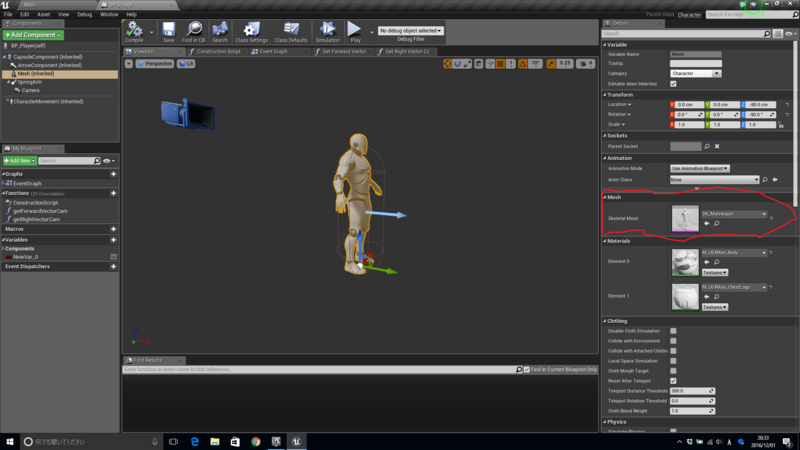Add a new function with plus button
The image size is (800, 450).
pyautogui.click(x=113, y=193)
